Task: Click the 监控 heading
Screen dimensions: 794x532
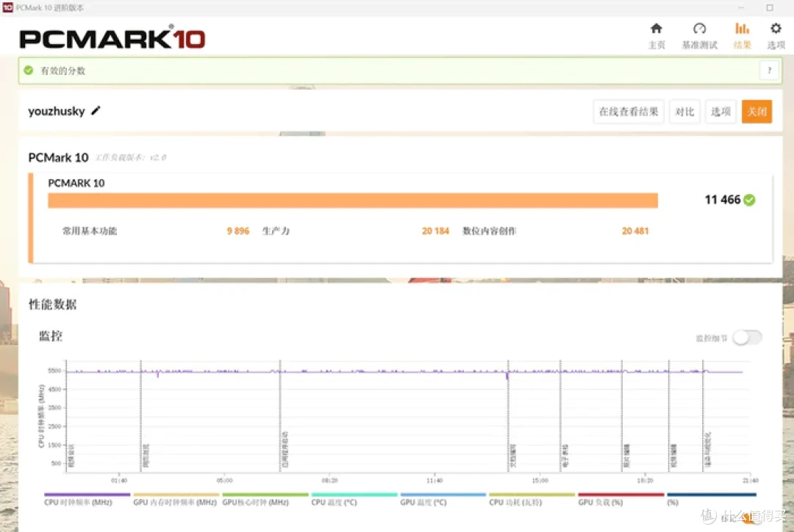Action: (x=51, y=336)
